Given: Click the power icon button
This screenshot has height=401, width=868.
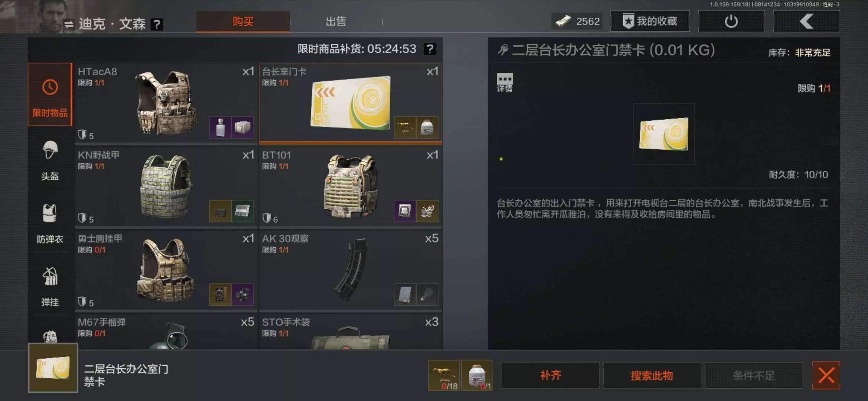Looking at the screenshot, I should coord(731,21).
